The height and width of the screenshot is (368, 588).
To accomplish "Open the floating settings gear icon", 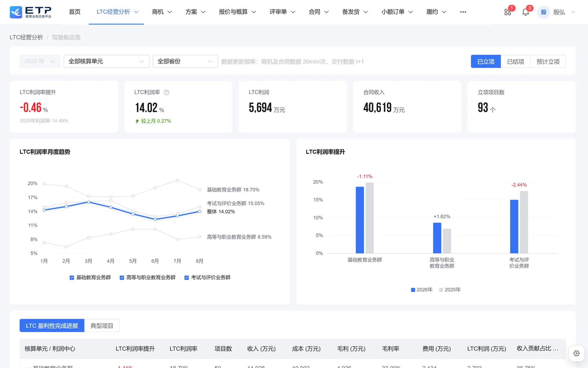I will [x=577, y=353].
